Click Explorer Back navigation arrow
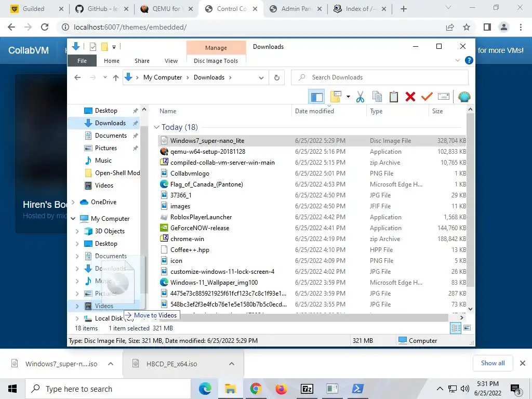The image size is (532, 399). point(77,77)
